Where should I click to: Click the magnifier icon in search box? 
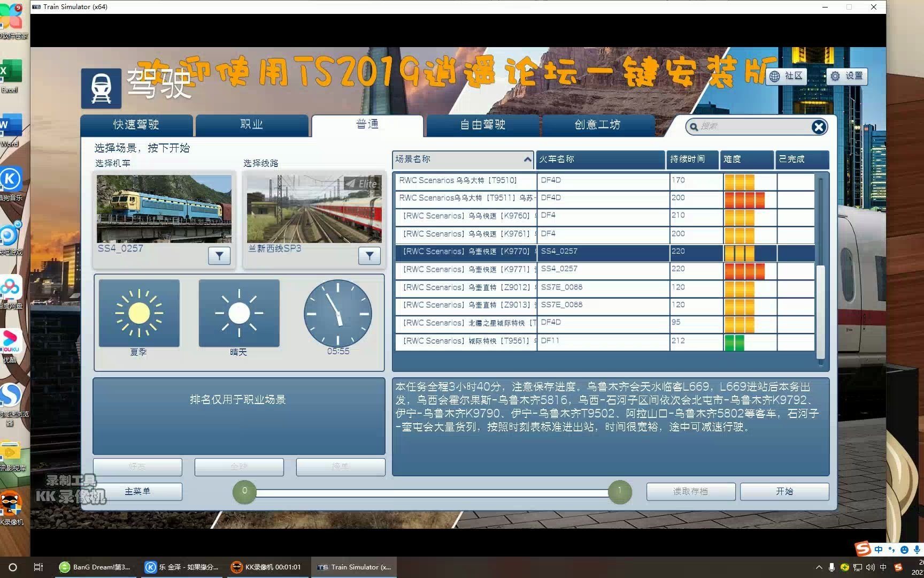coord(694,127)
